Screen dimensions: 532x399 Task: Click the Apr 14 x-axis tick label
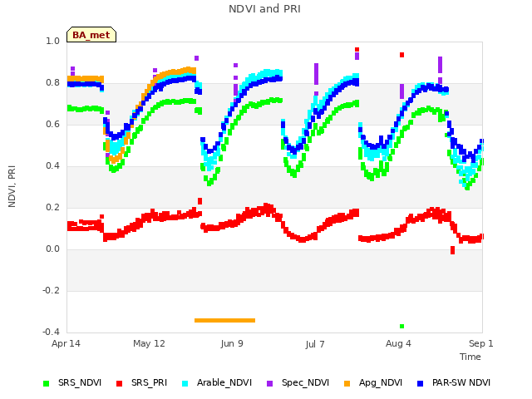point(66,343)
